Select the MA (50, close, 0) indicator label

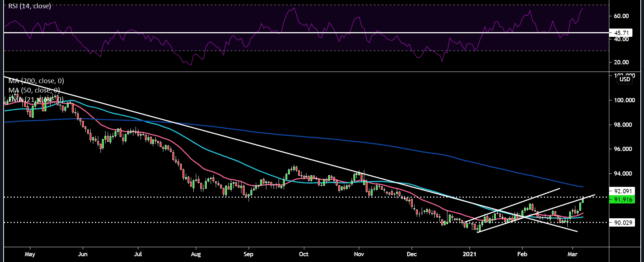click(34, 90)
